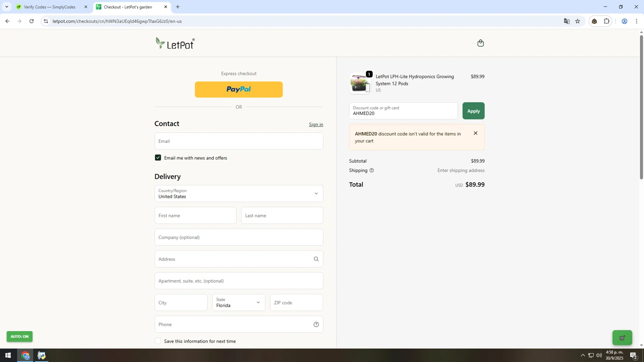Reload the checkout page
The height and width of the screenshot is (362, 644).
pos(31,21)
